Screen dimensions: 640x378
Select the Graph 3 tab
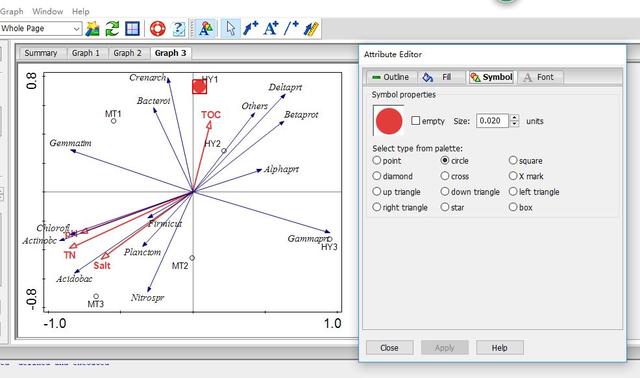(171, 53)
